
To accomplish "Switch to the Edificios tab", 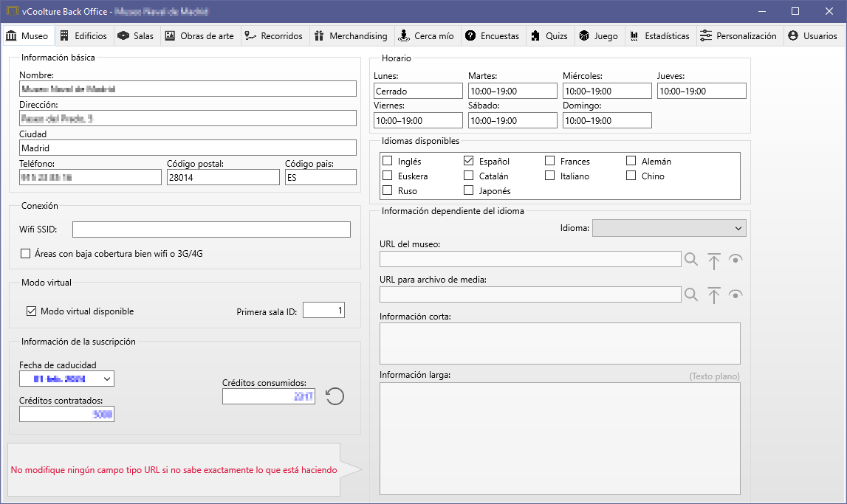I will (x=83, y=35).
